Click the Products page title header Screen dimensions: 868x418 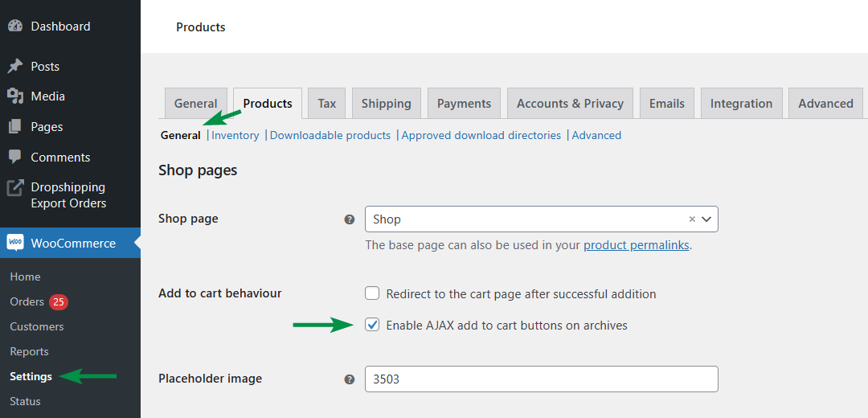point(201,27)
